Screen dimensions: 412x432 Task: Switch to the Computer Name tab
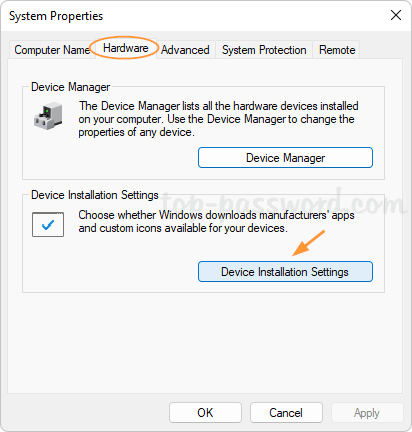click(52, 50)
